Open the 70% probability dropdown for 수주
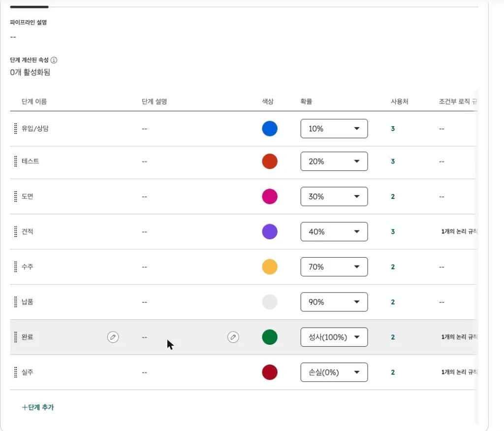The width and height of the screenshot is (504, 431). pos(334,266)
